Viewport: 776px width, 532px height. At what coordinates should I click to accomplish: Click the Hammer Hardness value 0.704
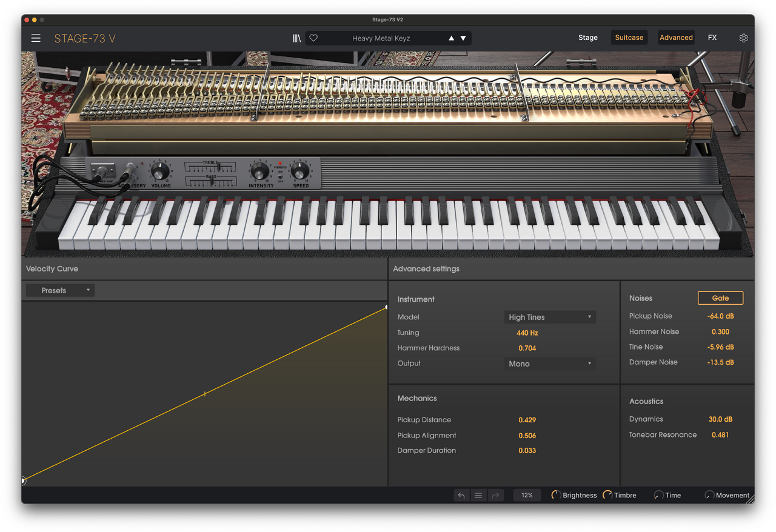pos(527,348)
